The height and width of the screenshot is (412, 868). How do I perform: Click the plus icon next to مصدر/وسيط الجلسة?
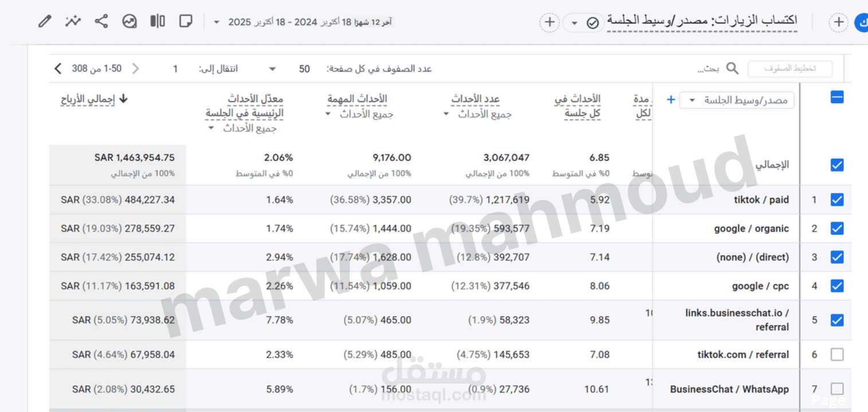tap(670, 99)
